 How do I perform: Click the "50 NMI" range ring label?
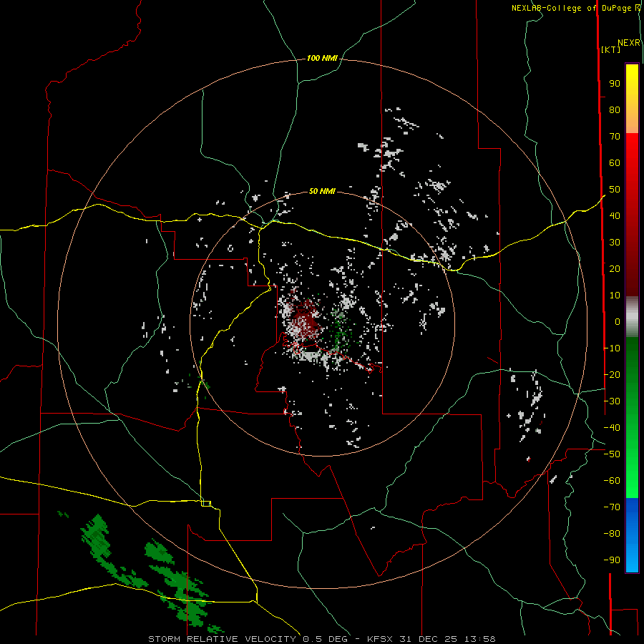point(322,191)
